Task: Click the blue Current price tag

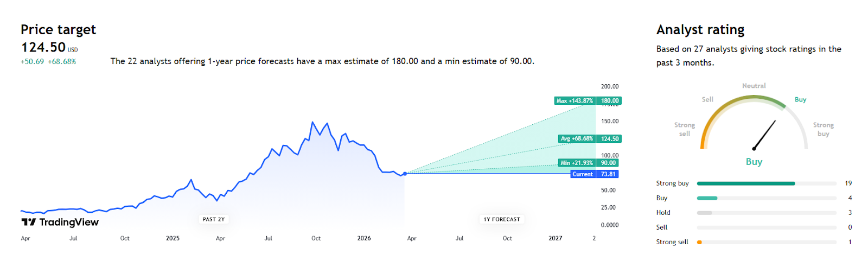Action: coord(583,174)
